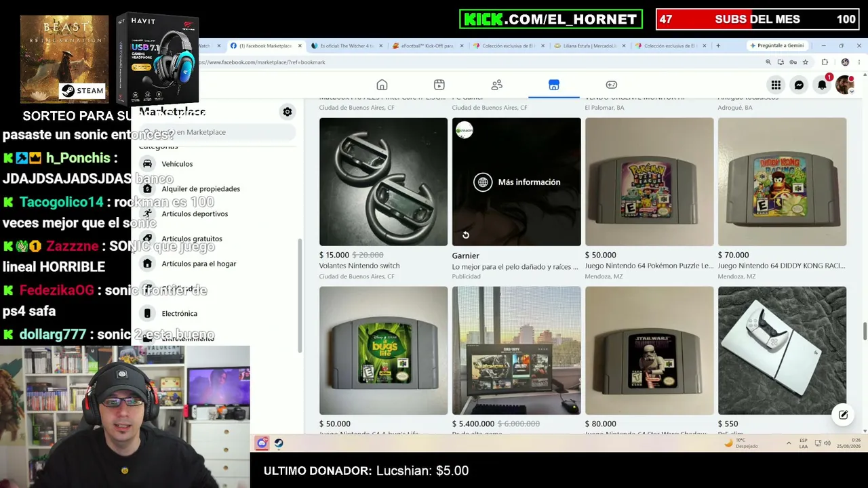Image resolution: width=868 pixels, height=488 pixels.
Task: Open the Facebook Home icon
Action: pos(382,85)
